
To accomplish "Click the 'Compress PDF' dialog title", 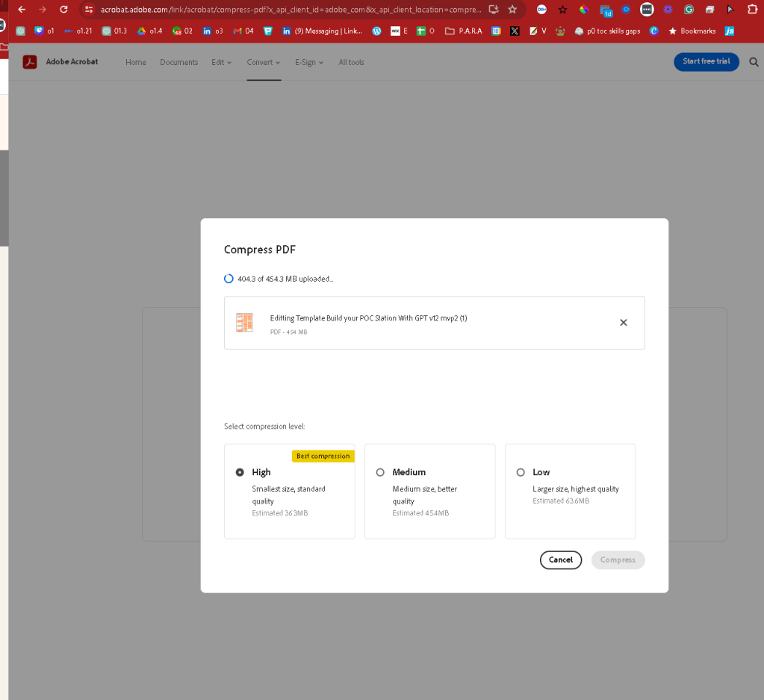I will click(260, 250).
